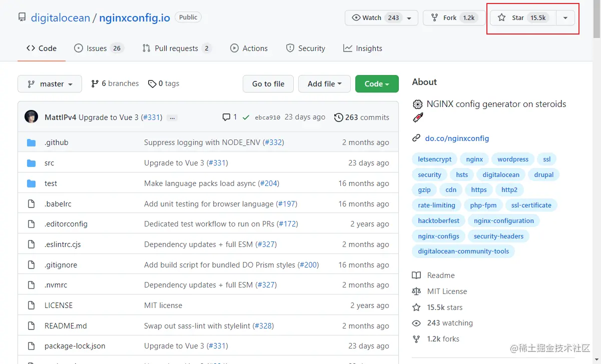This screenshot has height=364, width=601.
Task: Click the letsencrypt topic tag
Action: [x=435, y=159]
